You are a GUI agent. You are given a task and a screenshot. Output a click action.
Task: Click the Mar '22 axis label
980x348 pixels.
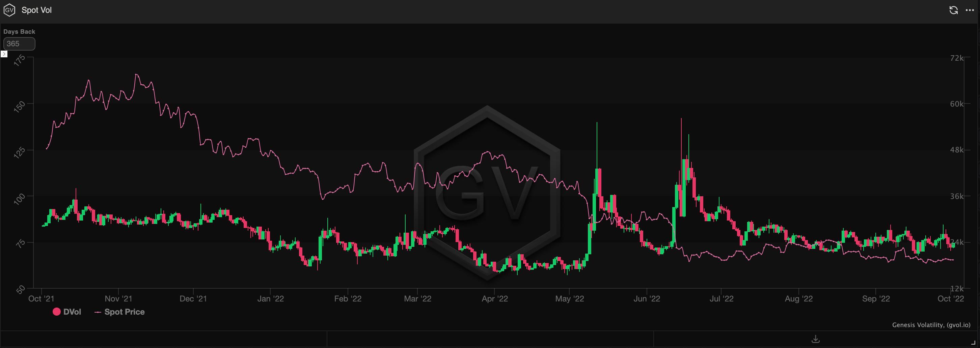(x=417, y=298)
